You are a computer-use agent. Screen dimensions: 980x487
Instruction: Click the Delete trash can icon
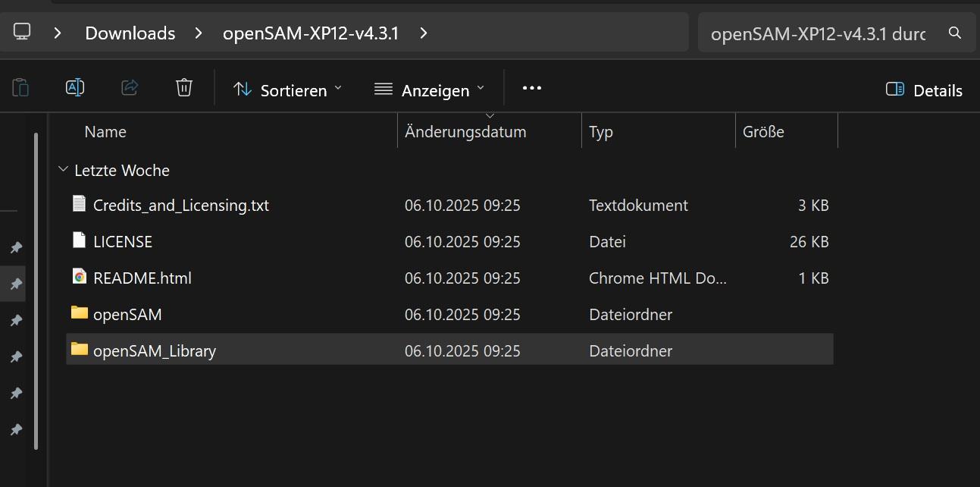(x=183, y=88)
